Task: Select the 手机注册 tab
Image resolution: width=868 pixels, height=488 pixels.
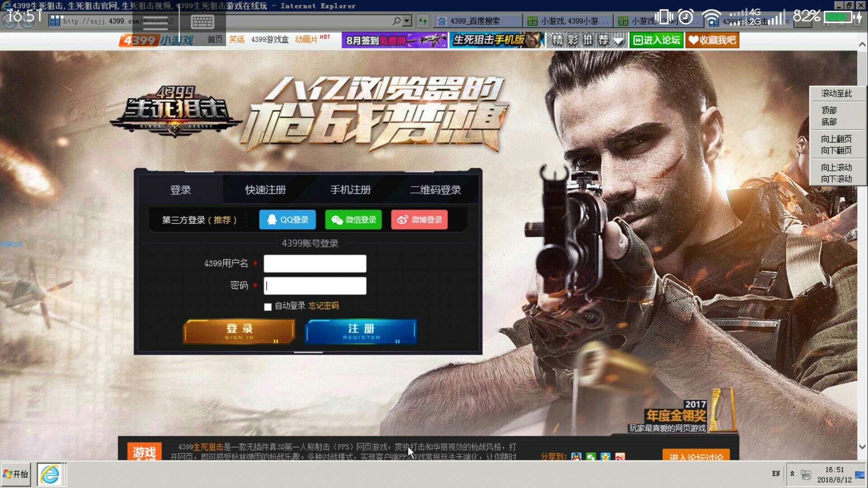Action: coord(350,190)
